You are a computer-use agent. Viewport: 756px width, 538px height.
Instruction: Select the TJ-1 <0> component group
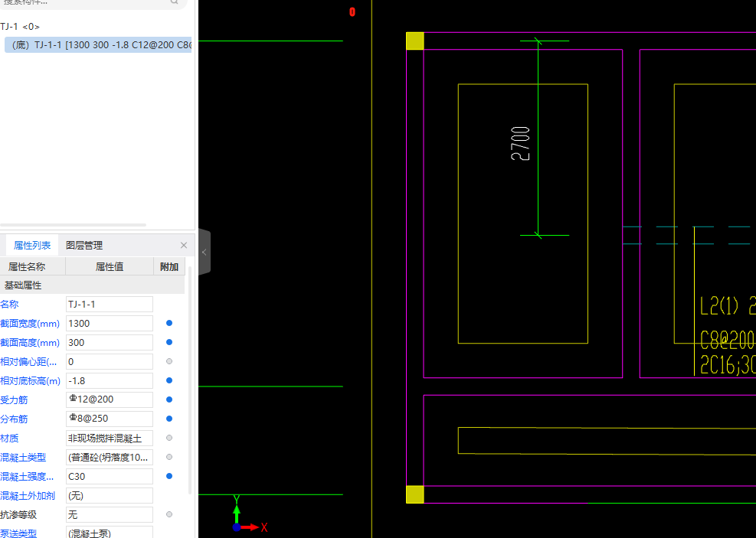point(20,27)
